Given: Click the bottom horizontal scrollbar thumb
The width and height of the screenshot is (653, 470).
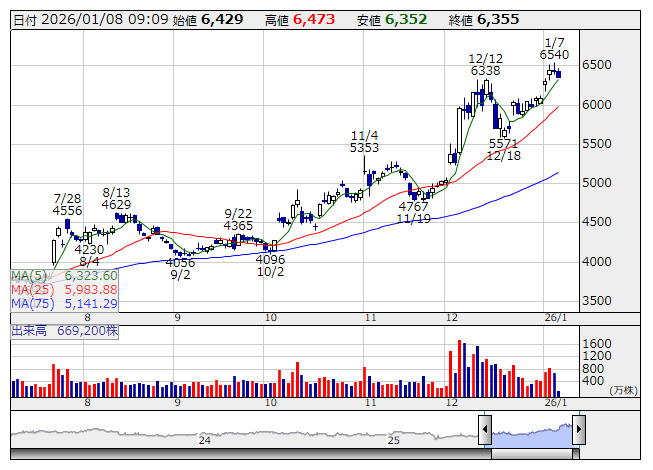Looking at the screenshot, I should (x=531, y=455).
